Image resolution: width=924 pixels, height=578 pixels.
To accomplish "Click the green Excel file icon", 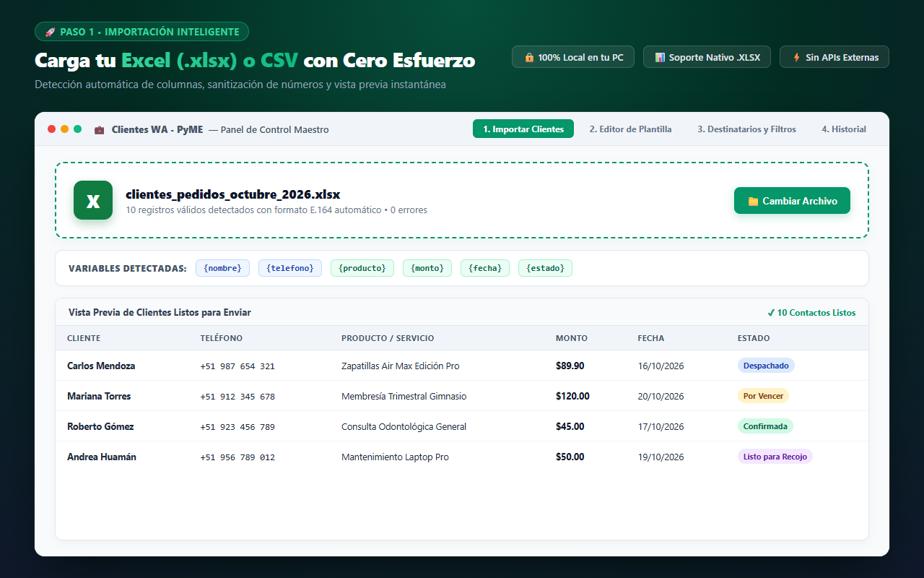I will coord(93,200).
